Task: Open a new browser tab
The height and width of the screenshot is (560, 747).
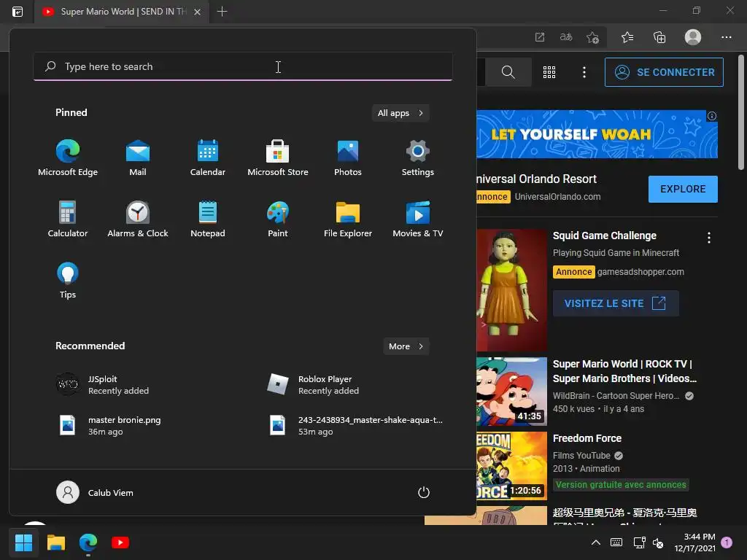Action: (222, 12)
